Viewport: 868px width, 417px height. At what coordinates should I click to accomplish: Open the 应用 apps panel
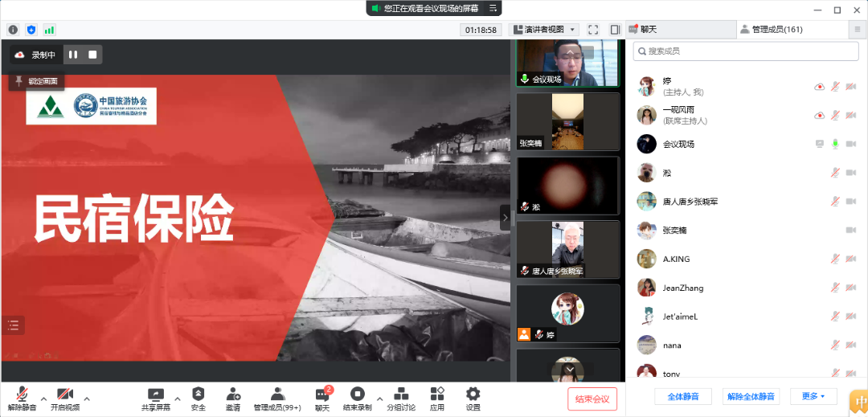[x=436, y=399]
